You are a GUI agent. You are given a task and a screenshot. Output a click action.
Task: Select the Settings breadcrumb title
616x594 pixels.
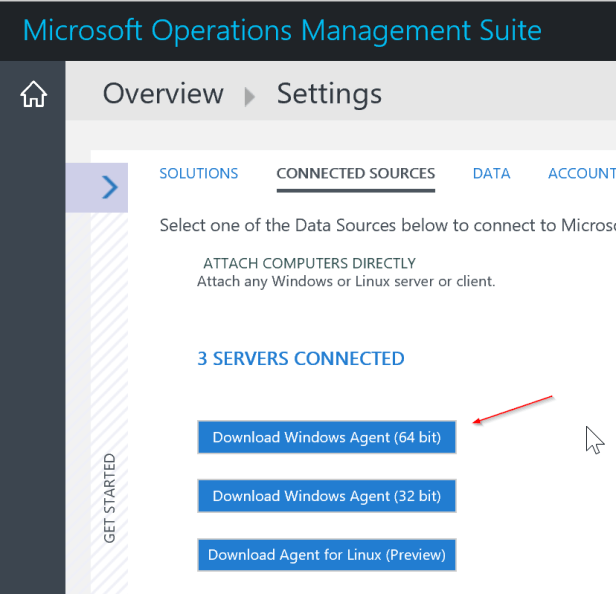point(329,94)
